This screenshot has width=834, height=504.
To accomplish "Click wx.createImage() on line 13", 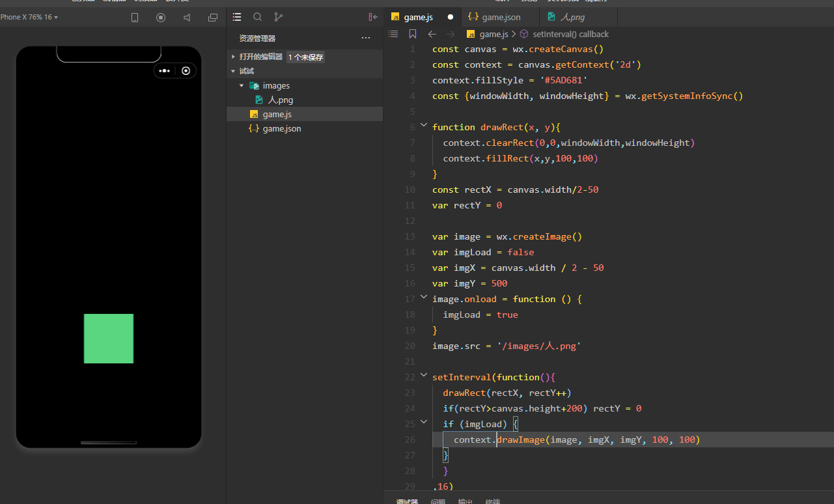I will 539,236.
